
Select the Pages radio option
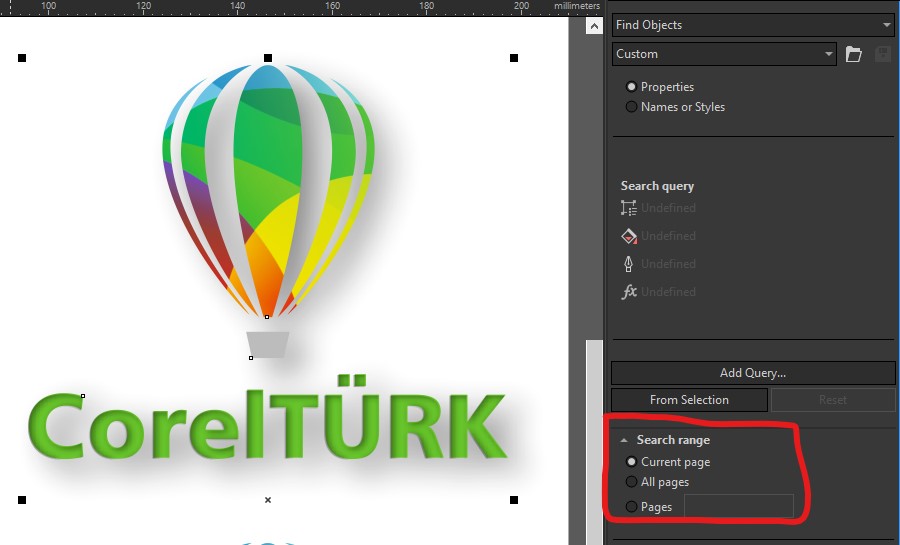pyautogui.click(x=631, y=507)
